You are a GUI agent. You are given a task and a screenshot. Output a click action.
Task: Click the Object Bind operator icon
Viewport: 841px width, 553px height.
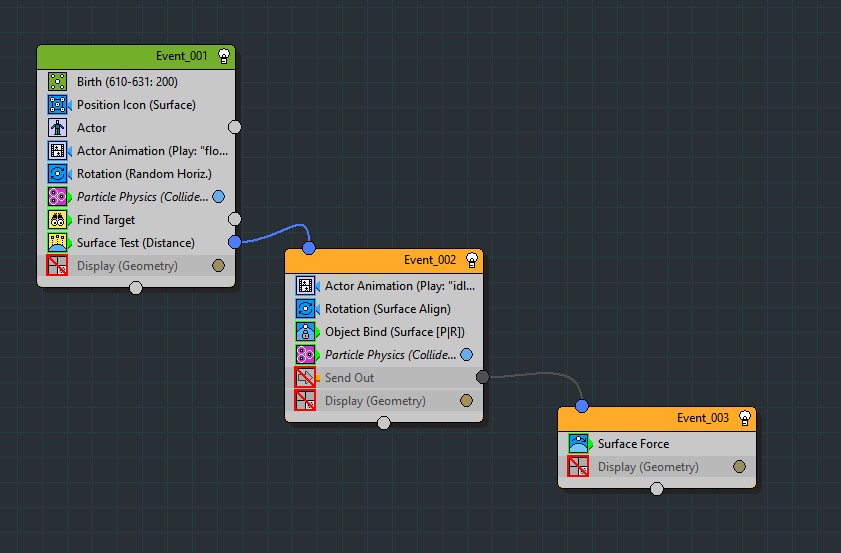click(306, 332)
